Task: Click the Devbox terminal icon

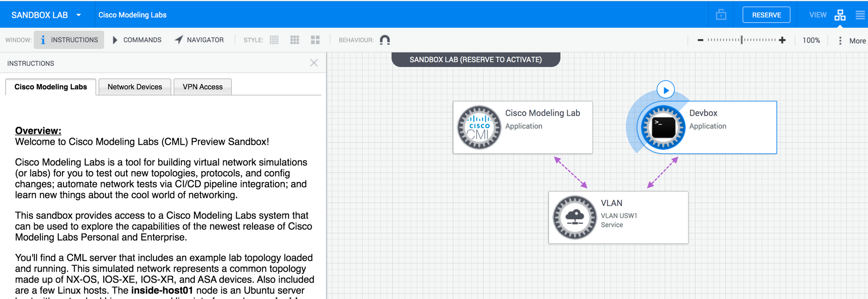Action: [663, 127]
